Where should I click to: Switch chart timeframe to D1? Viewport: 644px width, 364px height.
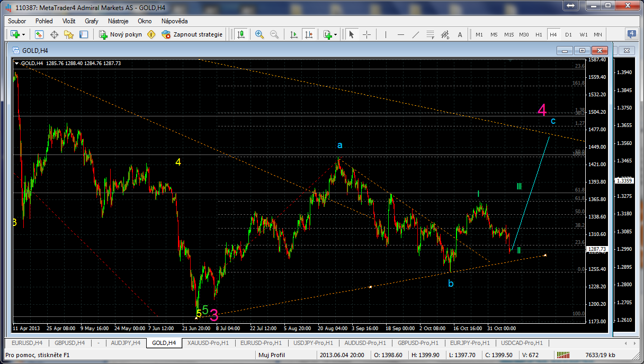pyautogui.click(x=568, y=34)
